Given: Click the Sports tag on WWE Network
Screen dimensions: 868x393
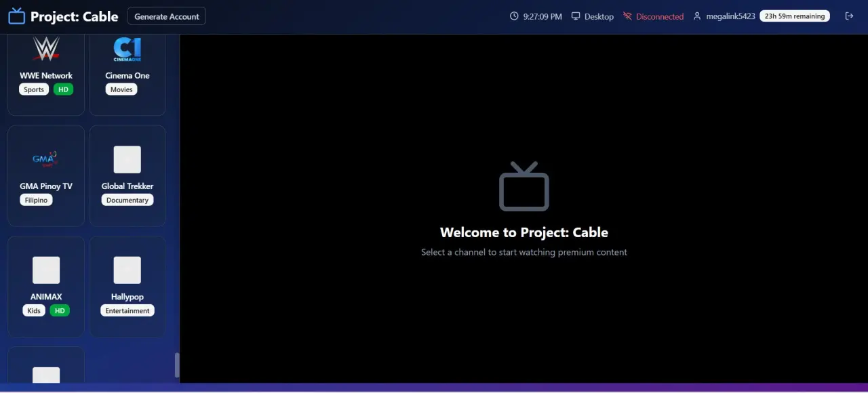Looking at the screenshot, I should coord(34,89).
